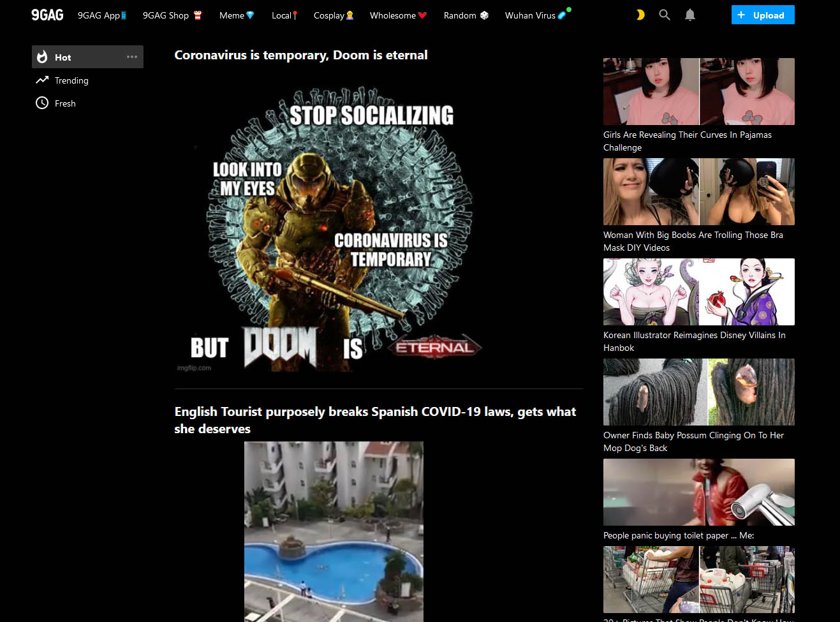Open People panic buying toilet paper link
Image resolution: width=840 pixels, height=622 pixels.
click(x=679, y=535)
